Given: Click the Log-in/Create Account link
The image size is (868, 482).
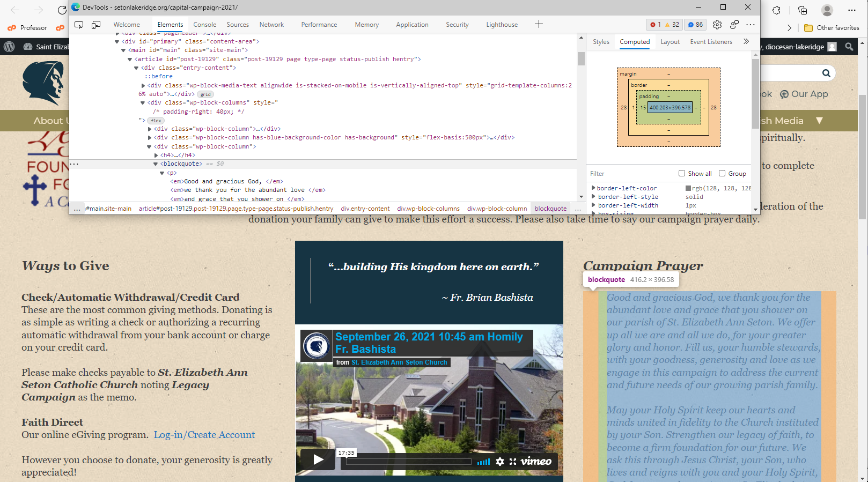Looking at the screenshot, I should 204,435.
